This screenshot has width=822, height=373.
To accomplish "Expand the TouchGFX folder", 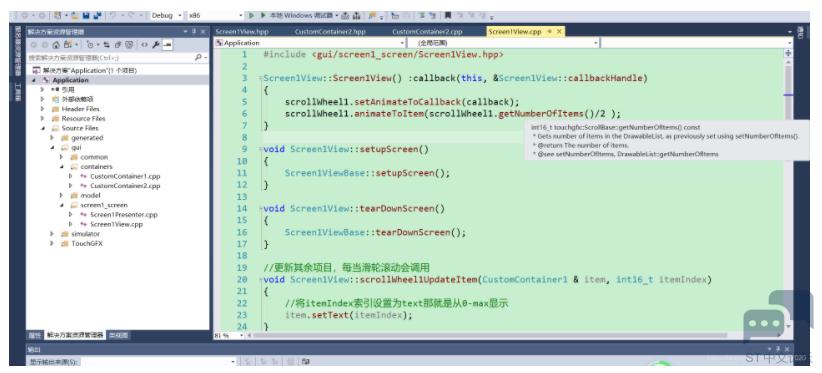I will (52, 244).
